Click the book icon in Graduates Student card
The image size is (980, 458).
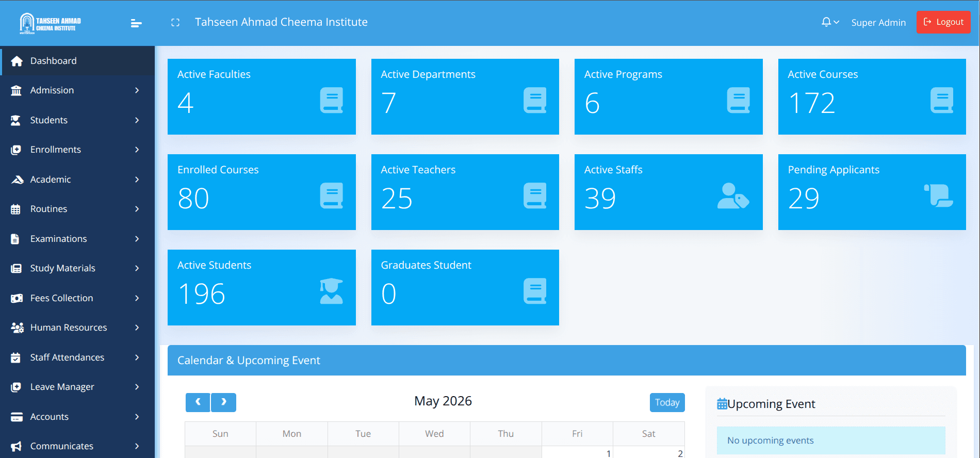click(535, 291)
